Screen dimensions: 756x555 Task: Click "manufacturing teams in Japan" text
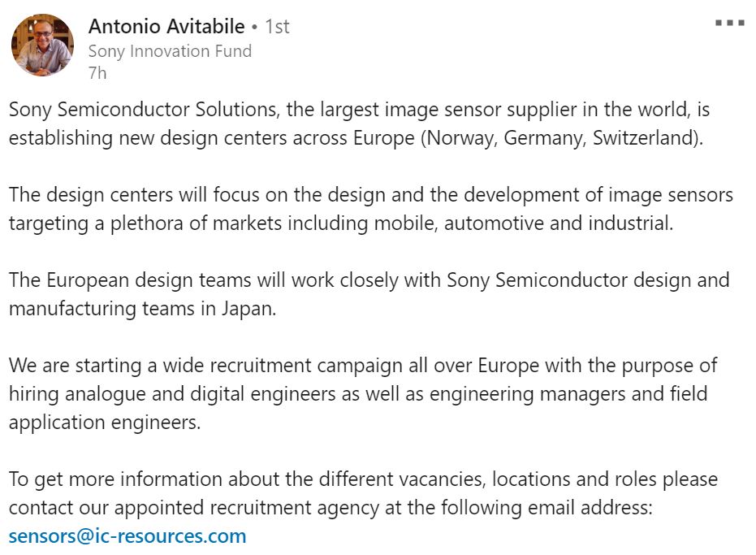[x=143, y=309]
